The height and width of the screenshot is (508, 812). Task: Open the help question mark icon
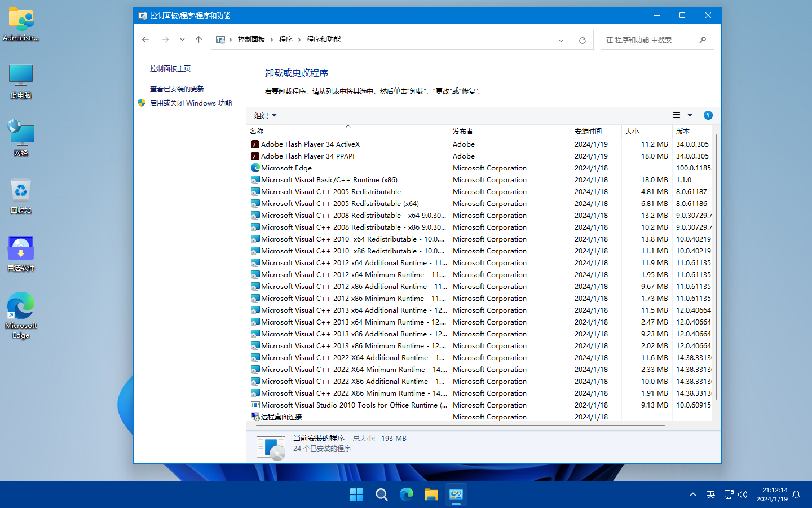pos(708,115)
